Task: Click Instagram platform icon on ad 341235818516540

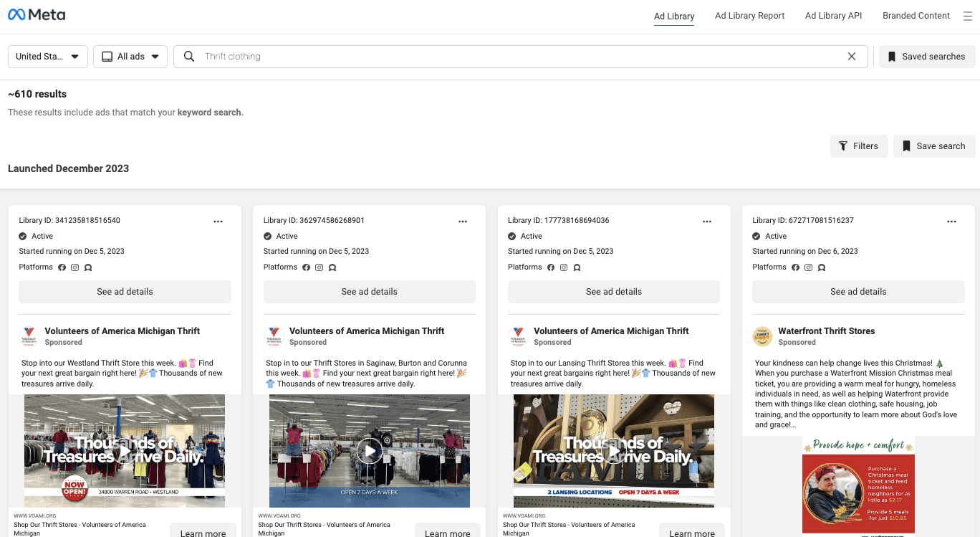Action: [75, 267]
